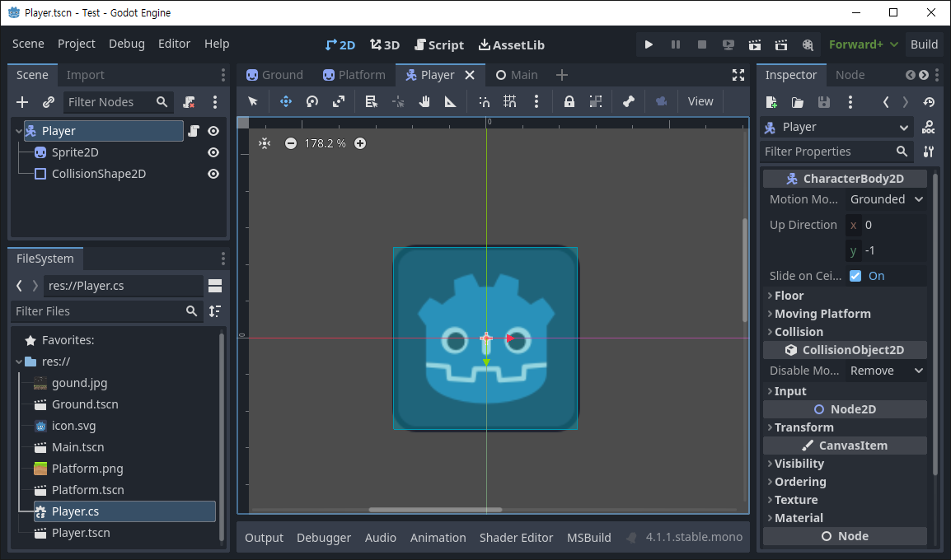Open Inspector object history

coord(929,102)
